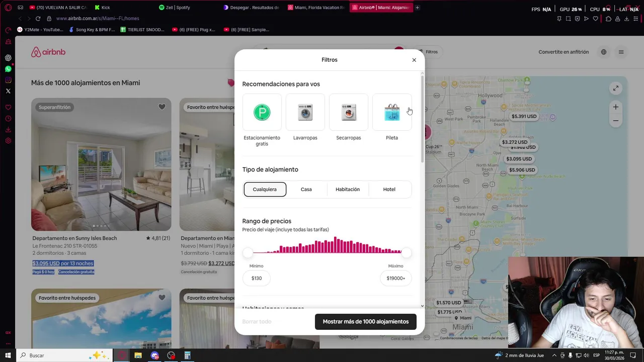Screen dimensions: 644x362
Task: Open ChatGPT in Opera sidebar
Action: point(8,58)
